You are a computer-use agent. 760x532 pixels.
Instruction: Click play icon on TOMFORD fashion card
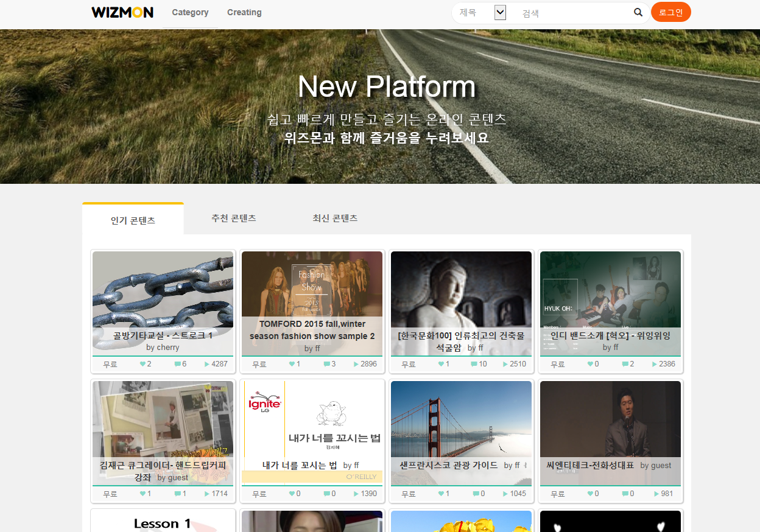point(357,364)
